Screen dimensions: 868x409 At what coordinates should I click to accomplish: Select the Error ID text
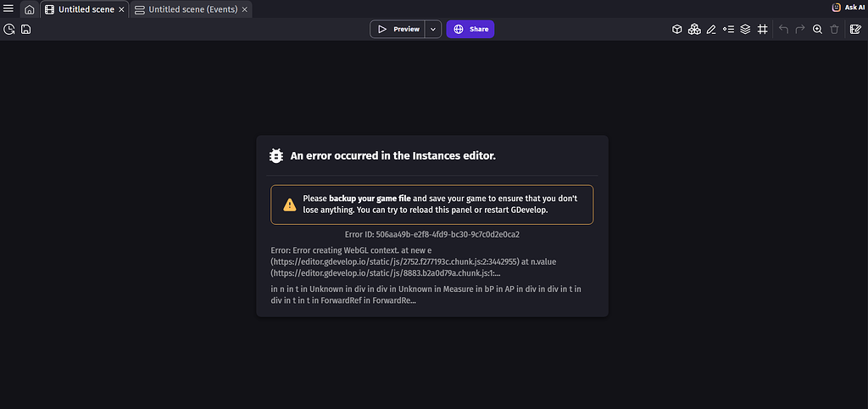click(431, 234)
